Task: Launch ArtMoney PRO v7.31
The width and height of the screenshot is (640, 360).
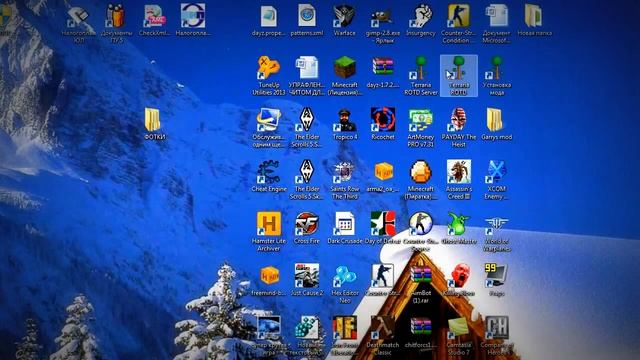Action: point(420,128)
